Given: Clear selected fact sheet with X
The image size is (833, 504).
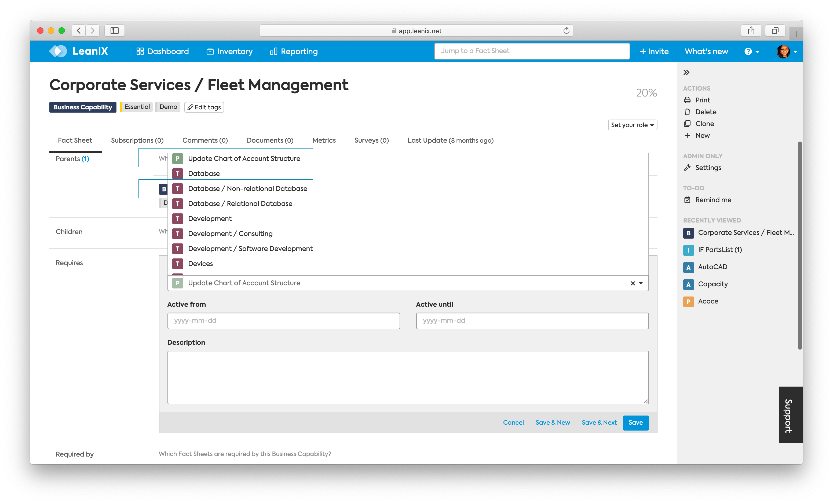Looking at the screenshot, I should click(633, 283).
